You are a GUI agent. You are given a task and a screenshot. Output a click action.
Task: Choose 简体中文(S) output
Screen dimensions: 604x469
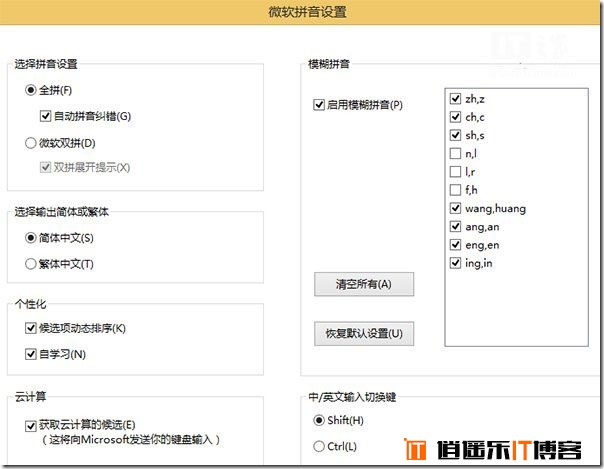(30, 238)
